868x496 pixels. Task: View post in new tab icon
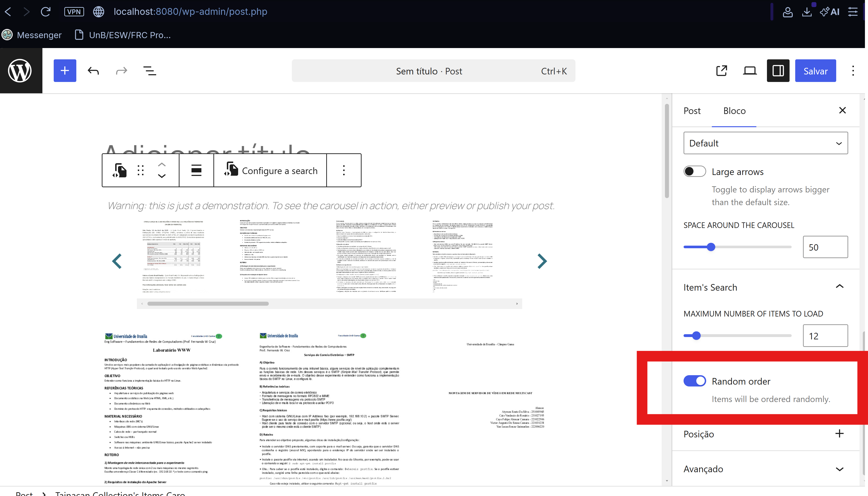[721, 70]
